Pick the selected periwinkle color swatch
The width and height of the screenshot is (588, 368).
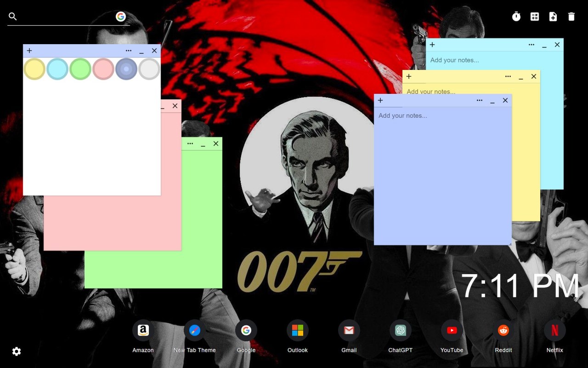point(126,69)
